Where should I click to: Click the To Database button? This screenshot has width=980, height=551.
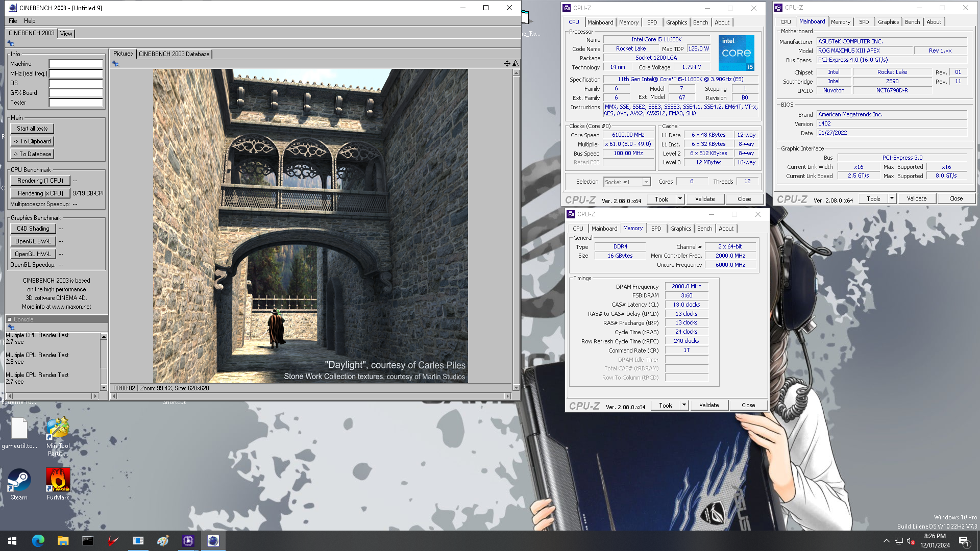(x=32, y=154)
